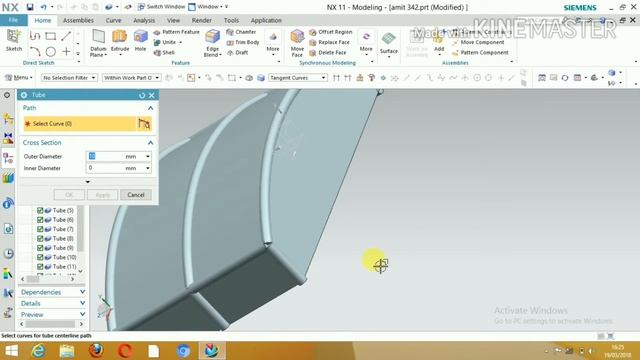The image size is (640, 360).
Task: Click Cancel in the Tube dialog
Action: coord(136,195)
